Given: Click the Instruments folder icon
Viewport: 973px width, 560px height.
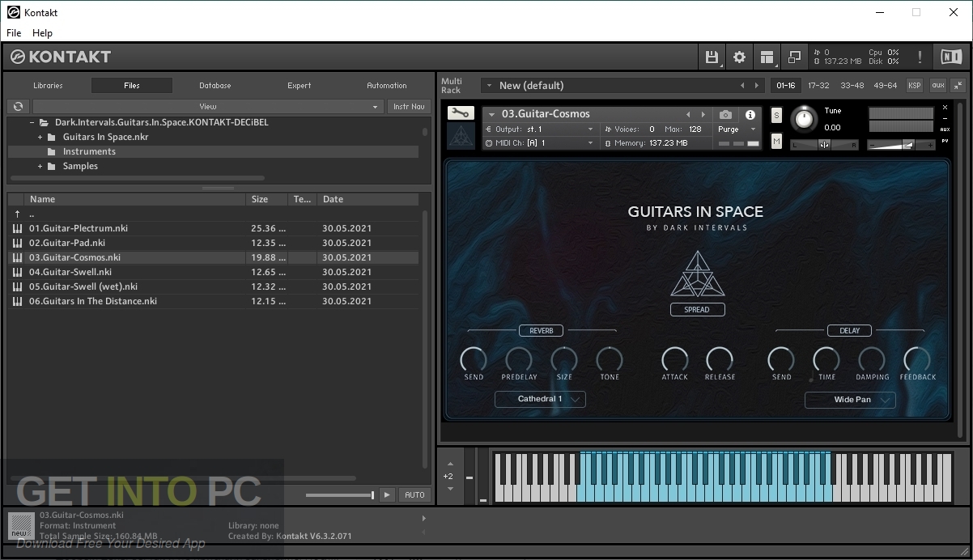Looking at the screenshot, I should point(52,151).
